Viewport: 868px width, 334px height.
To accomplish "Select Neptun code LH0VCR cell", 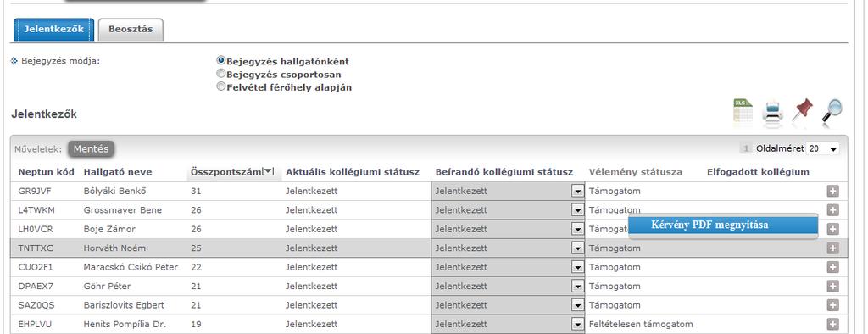I will pyautogui.click(x=36, y=229).
